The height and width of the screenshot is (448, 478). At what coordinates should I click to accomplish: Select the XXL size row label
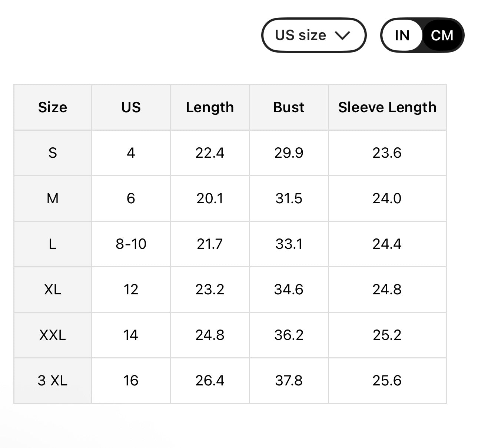pyautogui.click(x=53, y=335)
